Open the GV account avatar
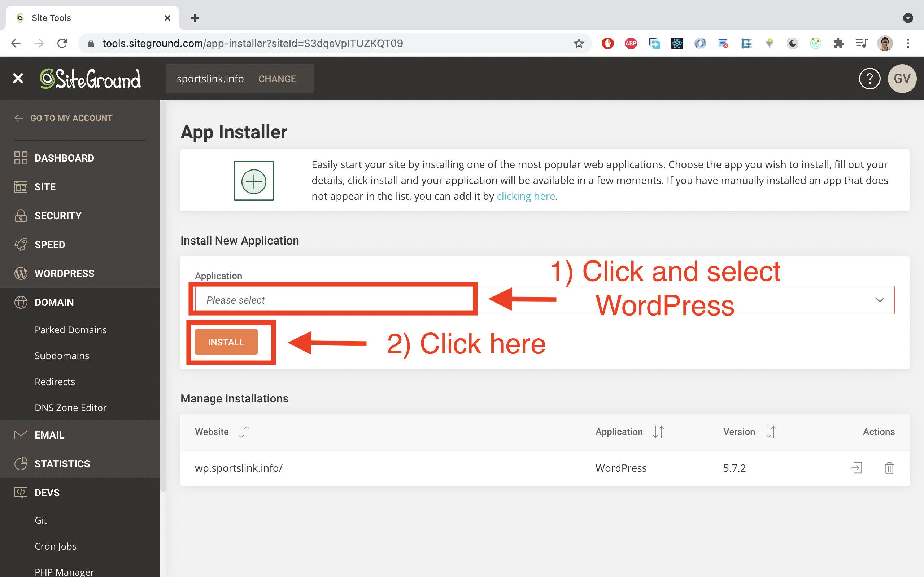This screenshot has height=577, width=924. tap(902, 78)
